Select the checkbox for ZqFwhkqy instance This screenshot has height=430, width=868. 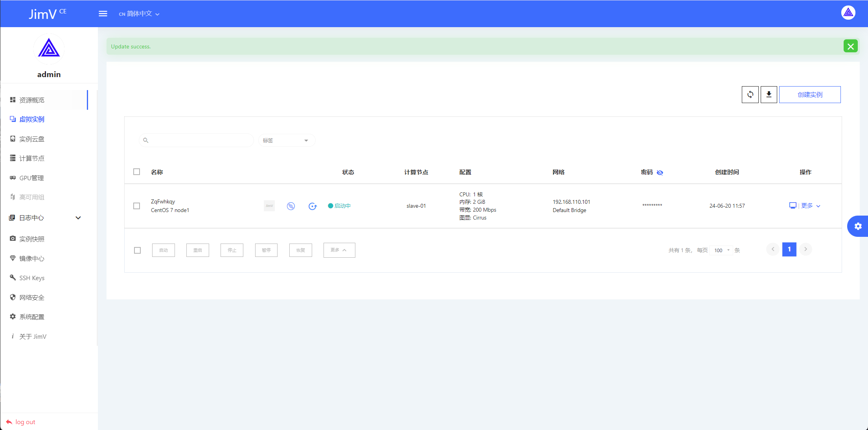pyautogui.click(x=136, y=206)
